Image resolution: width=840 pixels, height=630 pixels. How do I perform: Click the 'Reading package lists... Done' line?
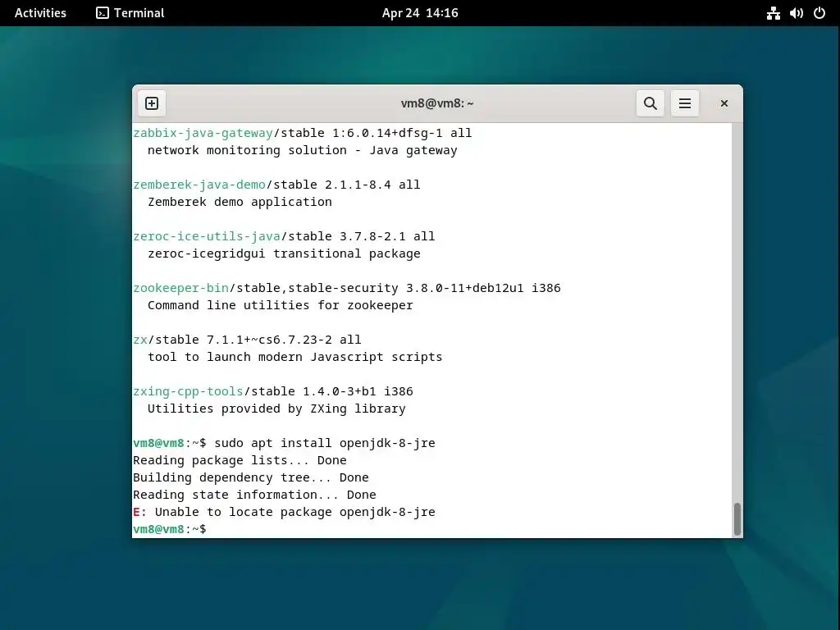point(240,460)
